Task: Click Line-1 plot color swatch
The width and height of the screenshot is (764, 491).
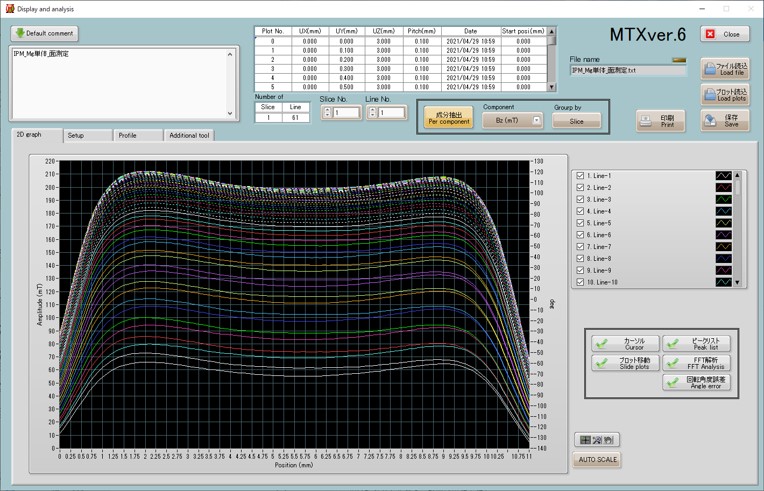Action: point(724,176)
